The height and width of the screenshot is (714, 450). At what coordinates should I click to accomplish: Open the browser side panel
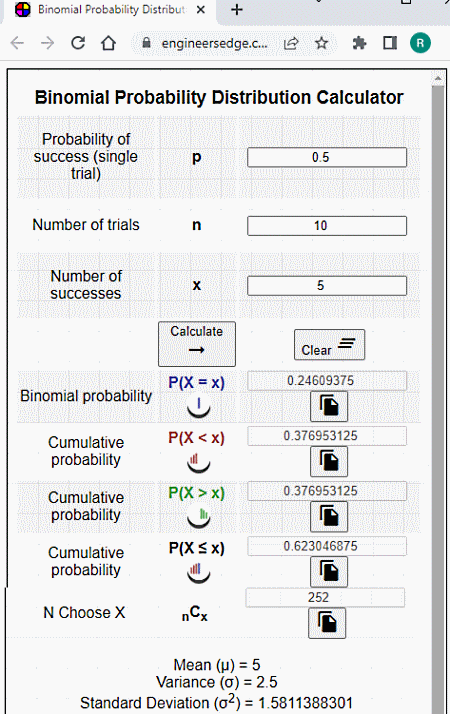(390, 43)
